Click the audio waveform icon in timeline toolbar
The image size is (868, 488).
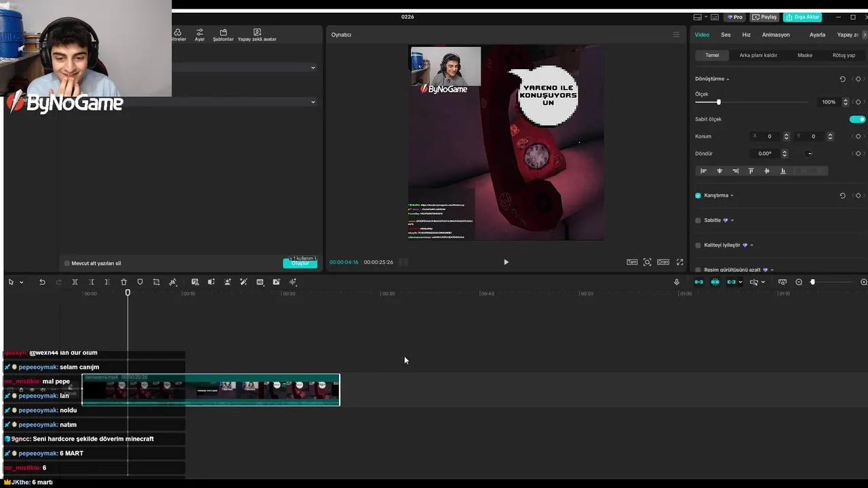pos(293,282)
